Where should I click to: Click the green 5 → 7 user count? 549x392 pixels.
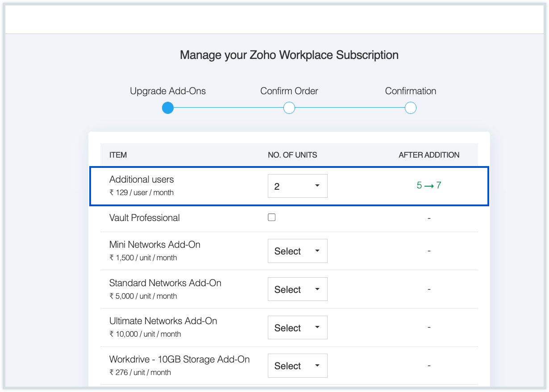(x=429, y=185)
